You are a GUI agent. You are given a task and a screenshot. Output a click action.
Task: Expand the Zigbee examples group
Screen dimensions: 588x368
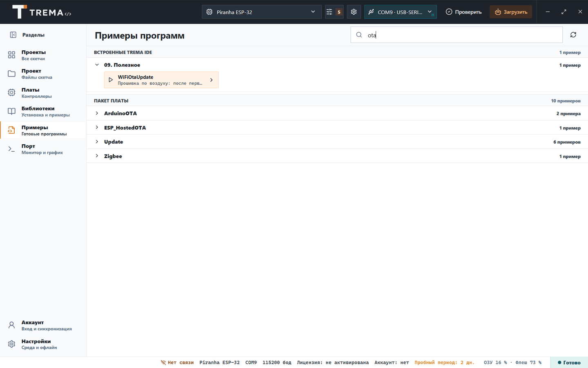tap(97, 156)
